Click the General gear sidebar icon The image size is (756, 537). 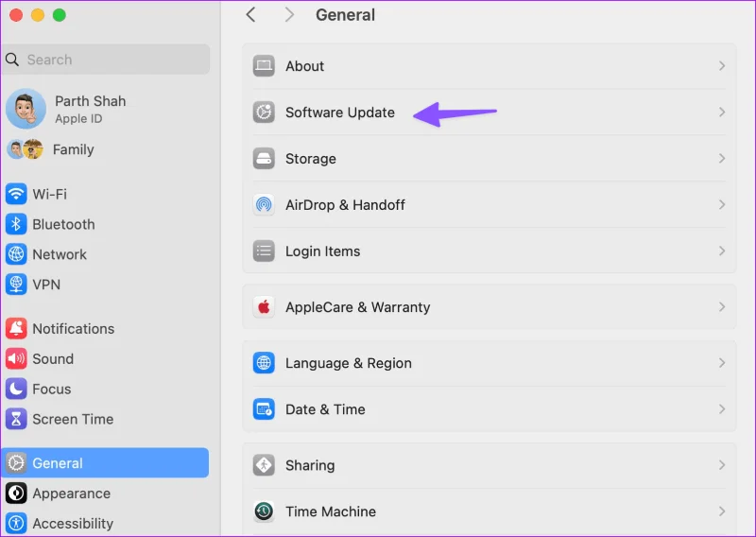pos(16,463)
